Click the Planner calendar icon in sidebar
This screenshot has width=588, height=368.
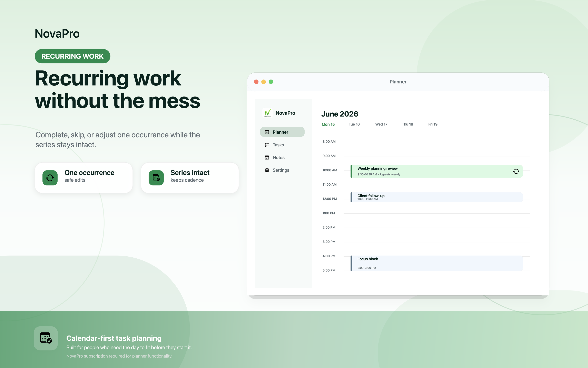click(x=267, y=132)
